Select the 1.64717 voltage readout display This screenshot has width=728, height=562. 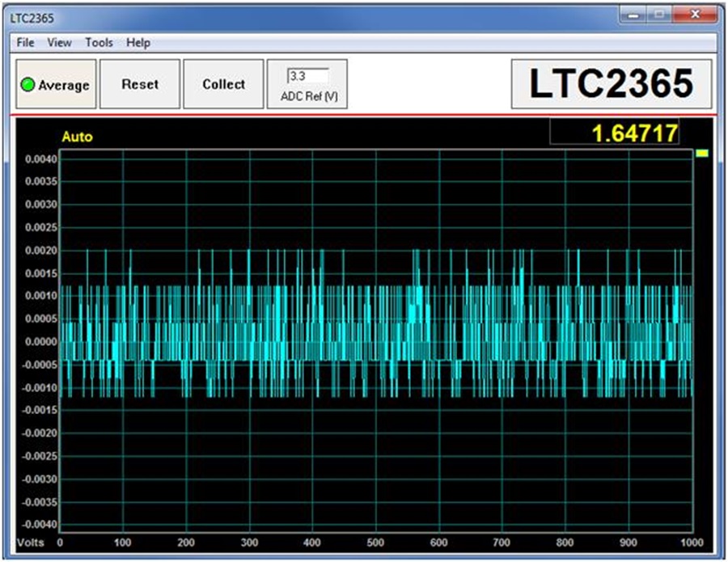pos(614,133)
